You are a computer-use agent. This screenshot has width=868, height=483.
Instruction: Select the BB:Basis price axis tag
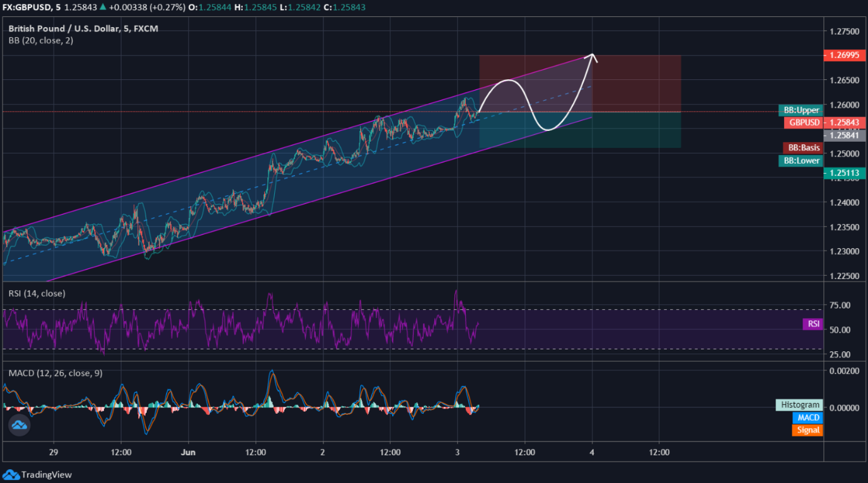coord(802,147)
